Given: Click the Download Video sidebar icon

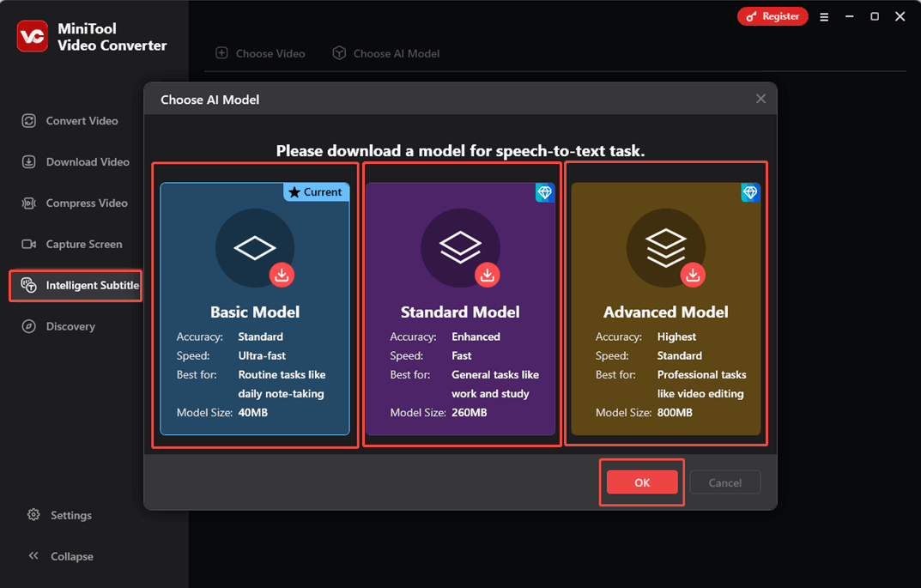Looking at the screenshot, I should tap(29, 162).
